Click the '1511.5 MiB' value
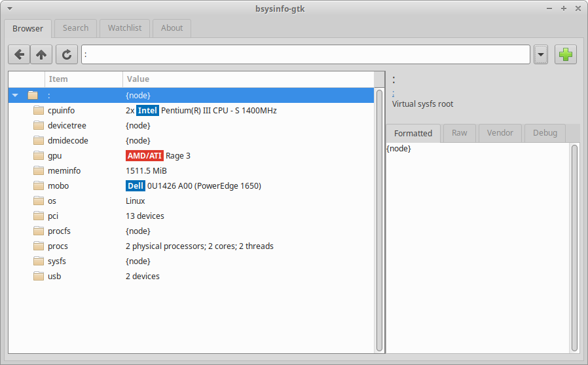This screenshot has height=365, width=588. [146, 170]
